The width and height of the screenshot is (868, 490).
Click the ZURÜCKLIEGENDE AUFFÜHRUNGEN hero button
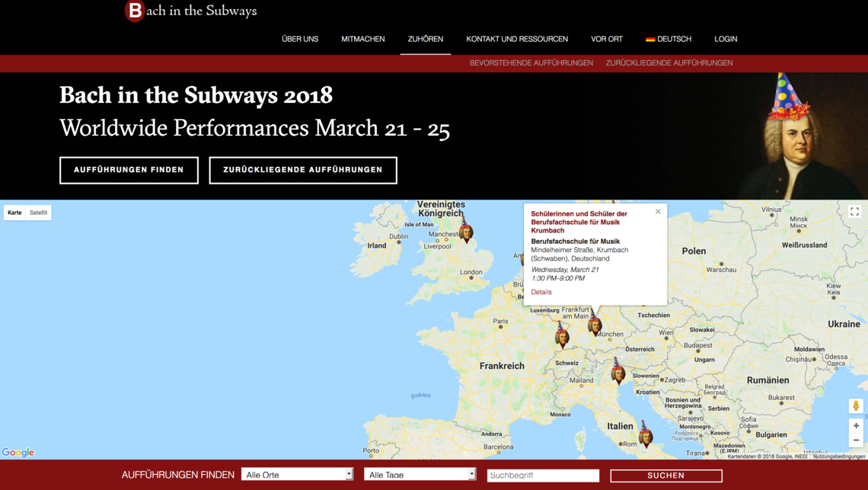[303, 170]
